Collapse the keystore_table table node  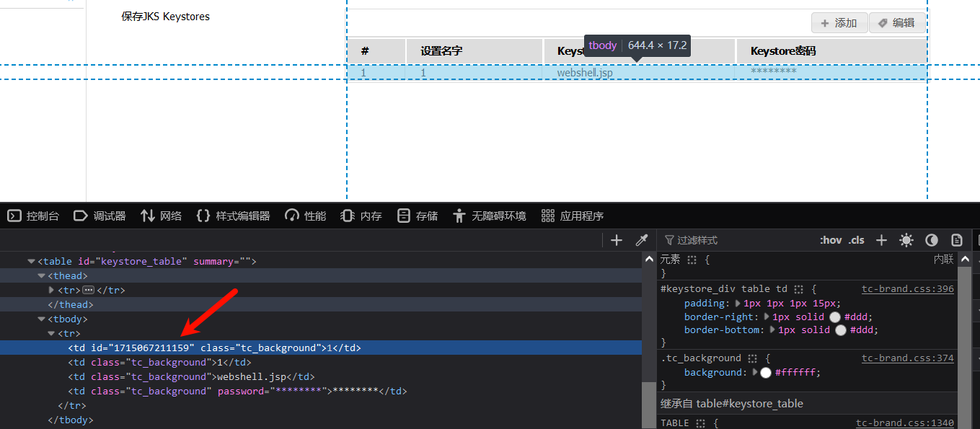point(31,262)
